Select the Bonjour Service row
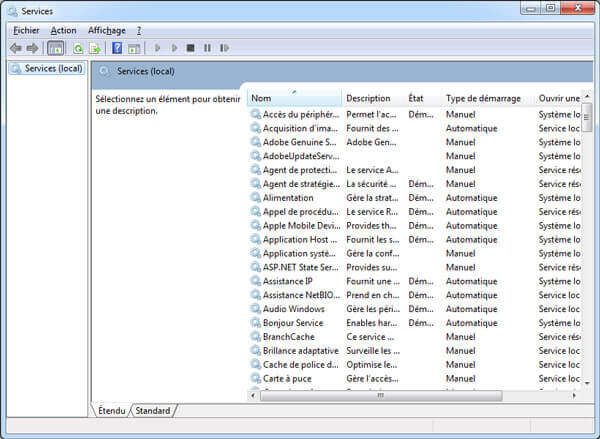Screen dimensions: 600x439 [x=293, y=323]
